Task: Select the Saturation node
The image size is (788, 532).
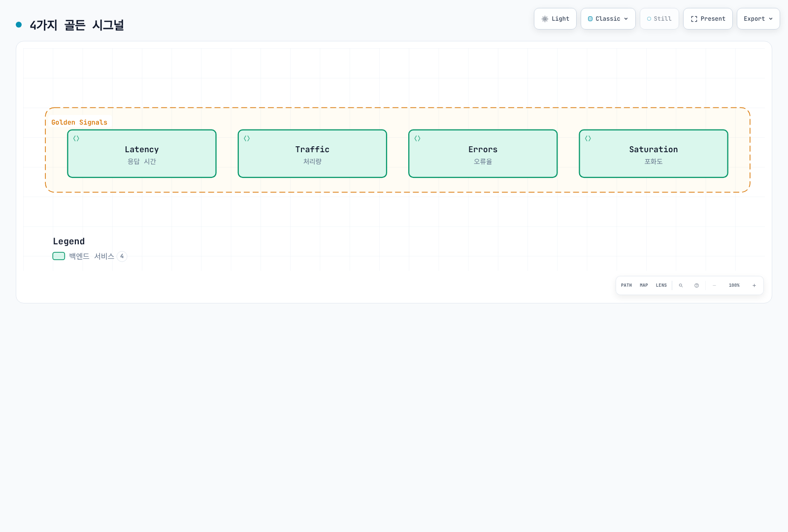Action: pos(654,154)
